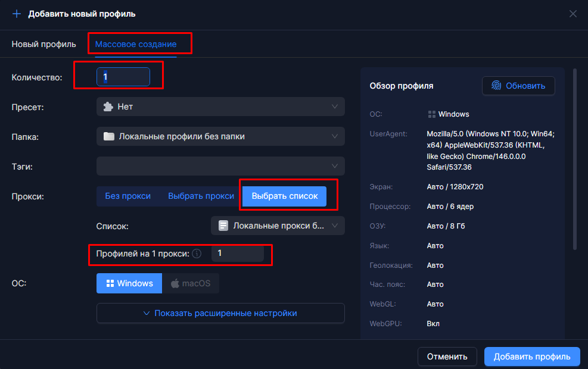The height and width of the screenshot is (369, 588).
Task: Click the Авто / 1280x720 screen value
Action: 455,187
